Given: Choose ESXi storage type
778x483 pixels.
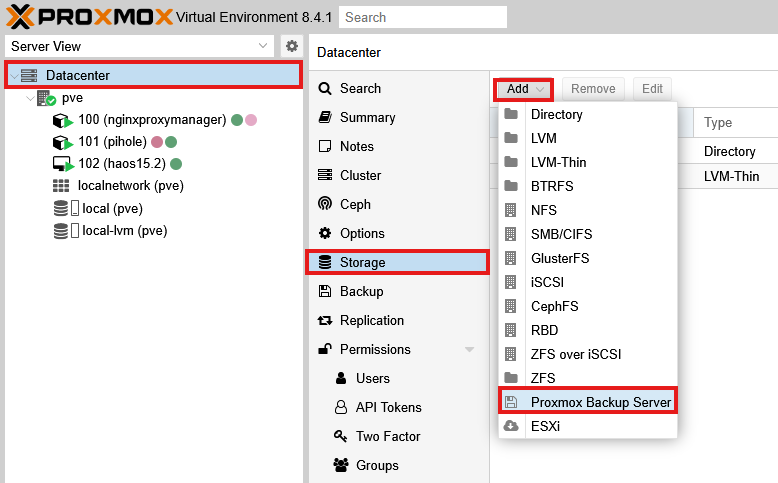Looking at the screenshot, I should pos(588,426).
